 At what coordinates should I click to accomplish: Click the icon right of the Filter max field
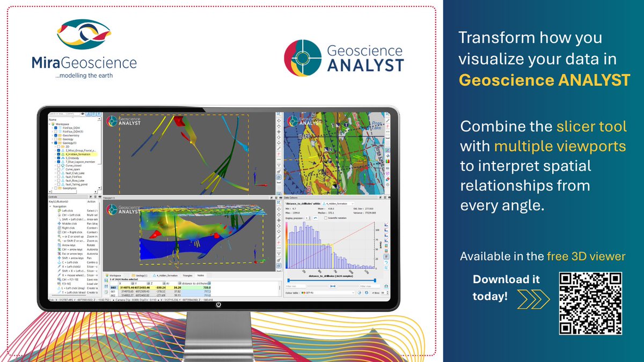pos(386,286)
